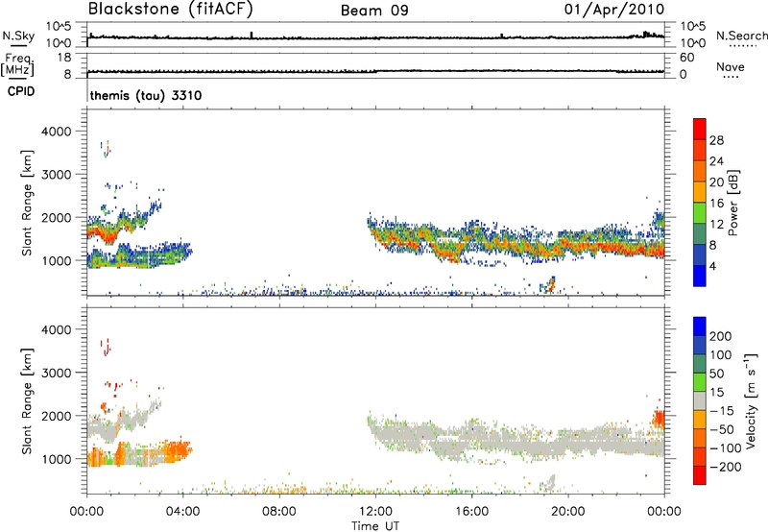This screenshot has width=768, height=532.
Task: Click the sky noise trace in the top strip
Action: tap(375, 37)
